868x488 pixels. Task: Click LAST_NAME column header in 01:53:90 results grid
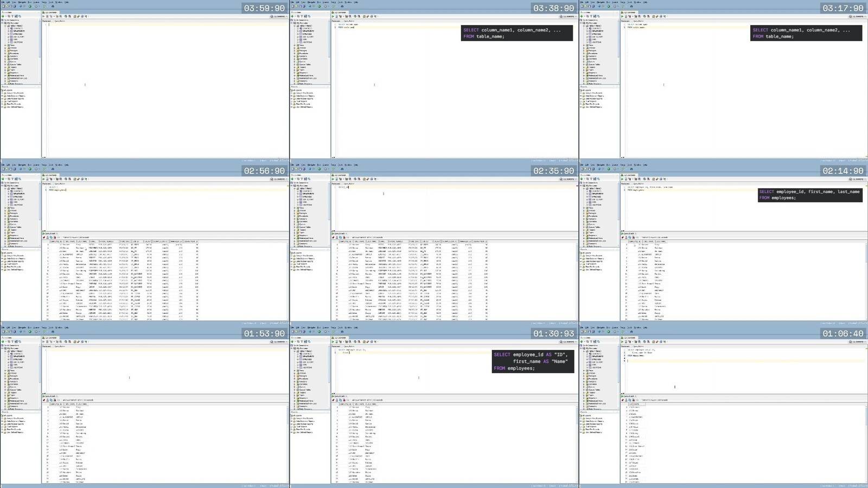click(x=82, y=404)
